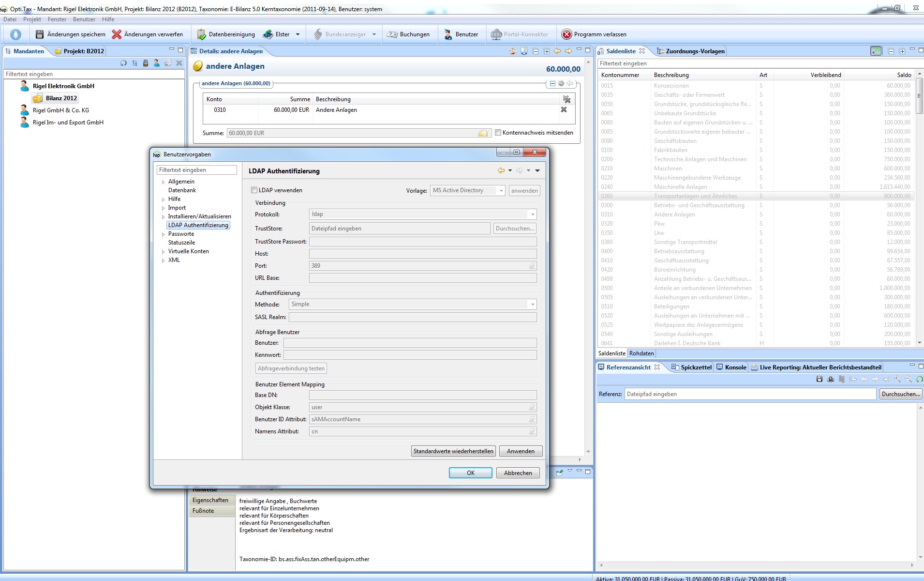Viewport: 924px width, 581px height.
Task: Click OK in Benutzervorgaben dialog
Action: tap(471, 473)
